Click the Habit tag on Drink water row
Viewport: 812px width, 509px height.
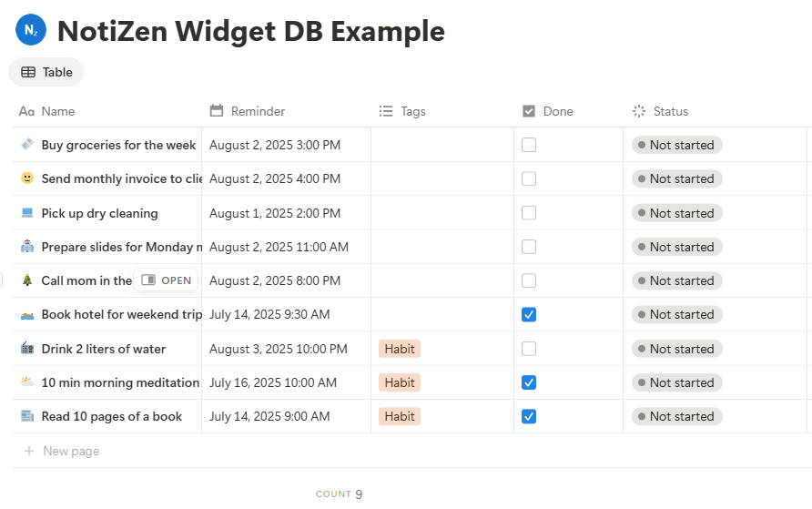tap(400, 349)
